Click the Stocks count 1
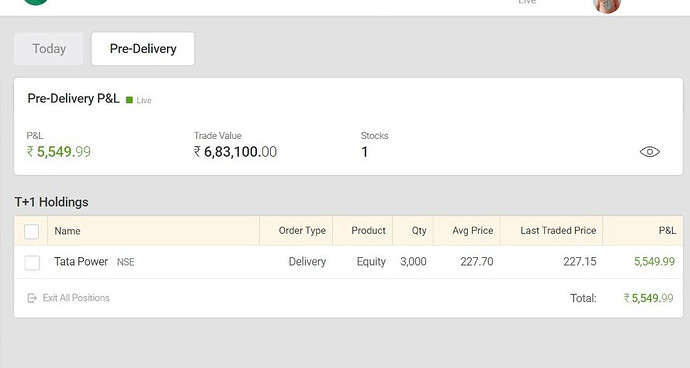The width and height of the screenshot is (690, 368). point(364,152)
